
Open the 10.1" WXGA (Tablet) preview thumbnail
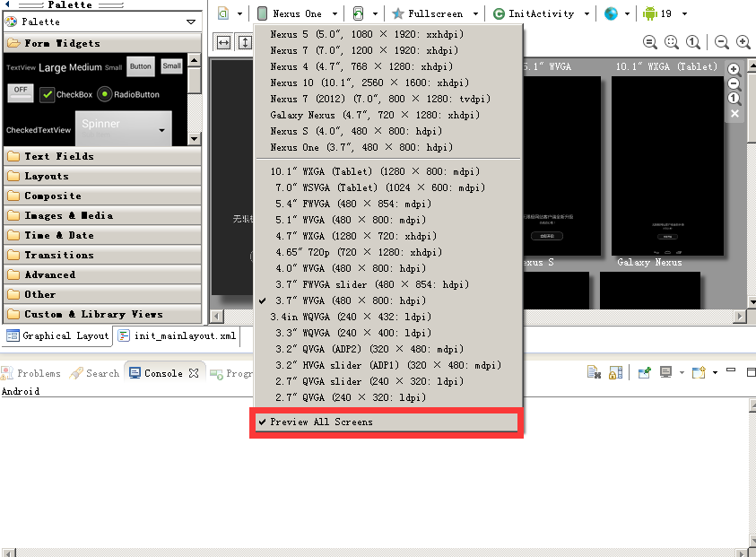pyautogui.click(x=667, y=165)
